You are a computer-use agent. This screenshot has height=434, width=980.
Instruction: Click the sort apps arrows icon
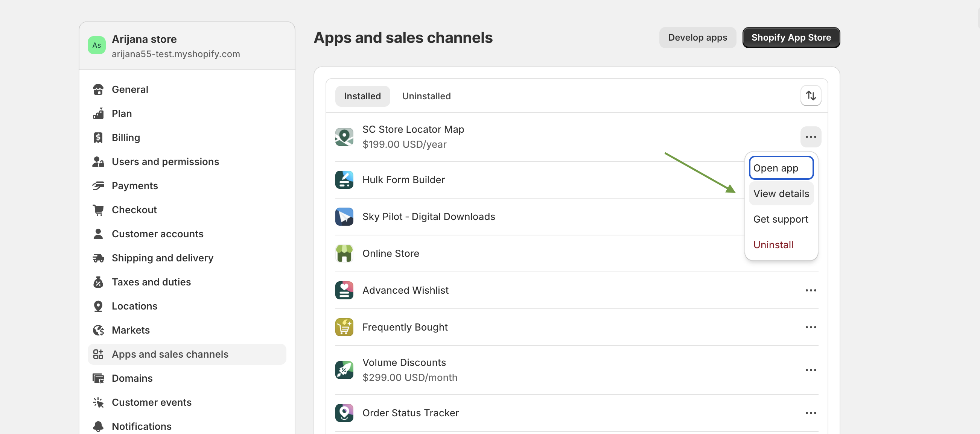click(810, 96)
